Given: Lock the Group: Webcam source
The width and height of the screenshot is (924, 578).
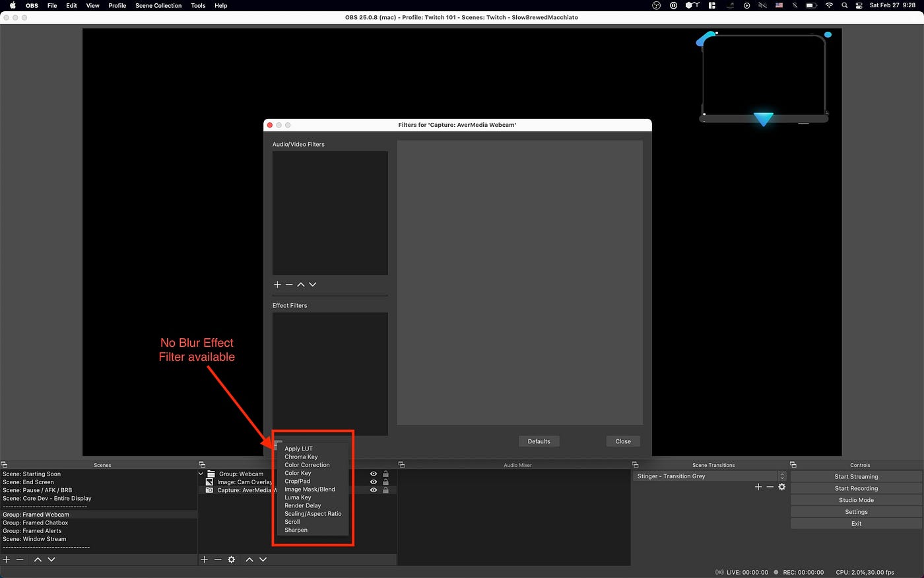Looking at the screenshot, I should (x=385, y=474).
